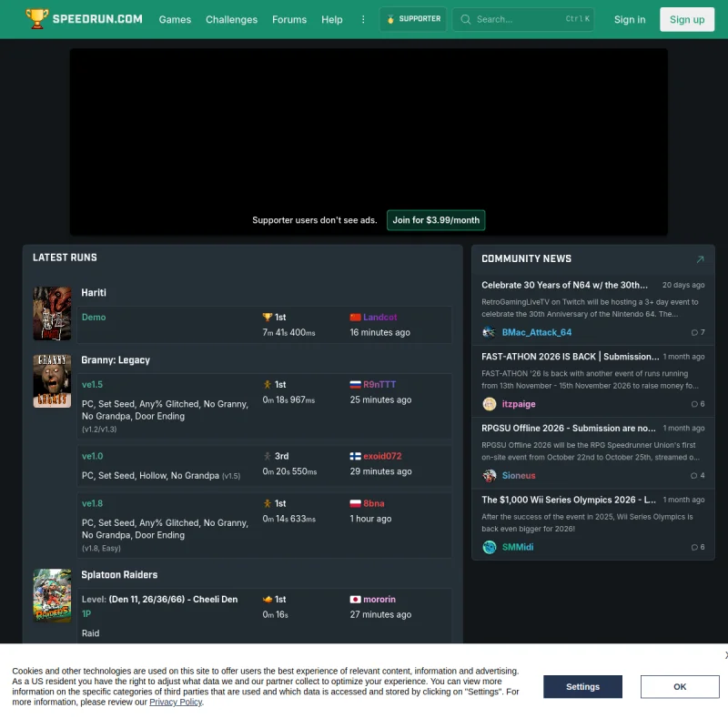Open SMMidi profile link
The height and width of the screenshot is (728, 728).
click(517, 547)
